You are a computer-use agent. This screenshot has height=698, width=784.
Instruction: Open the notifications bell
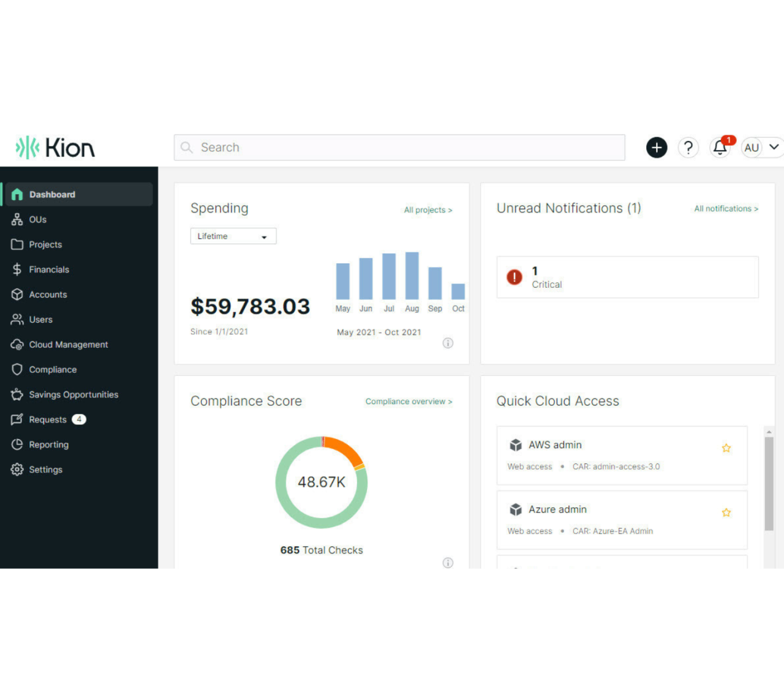tap(720, 148)
